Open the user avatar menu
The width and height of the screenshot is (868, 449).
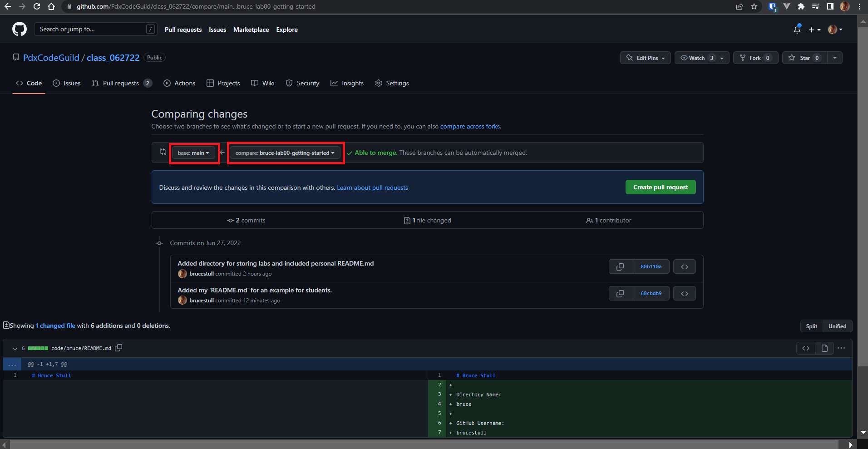(x=835, y=30)
